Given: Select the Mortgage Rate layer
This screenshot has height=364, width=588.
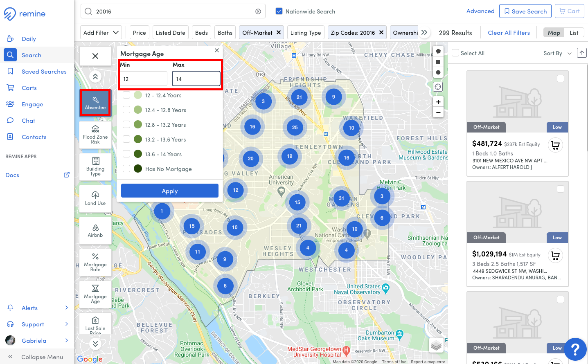Looking at the screenshot, I should (x=95, y=263).
